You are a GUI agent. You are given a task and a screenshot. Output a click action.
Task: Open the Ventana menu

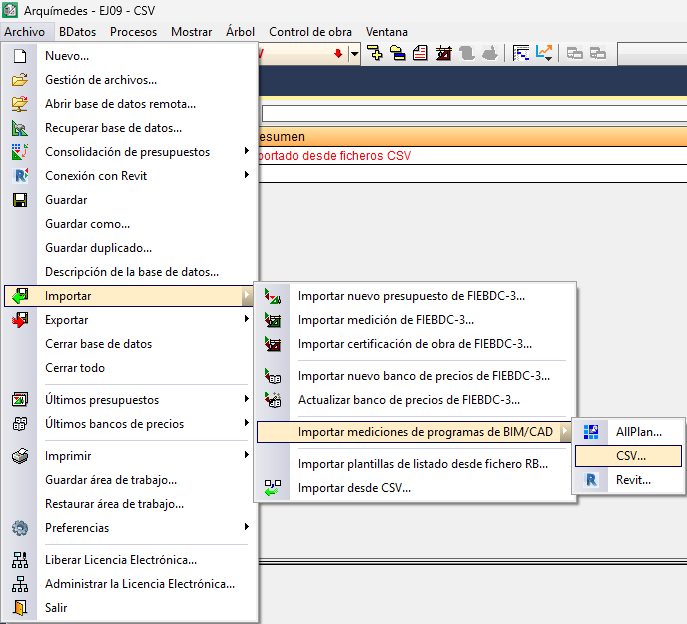click(x=386, y=32)
